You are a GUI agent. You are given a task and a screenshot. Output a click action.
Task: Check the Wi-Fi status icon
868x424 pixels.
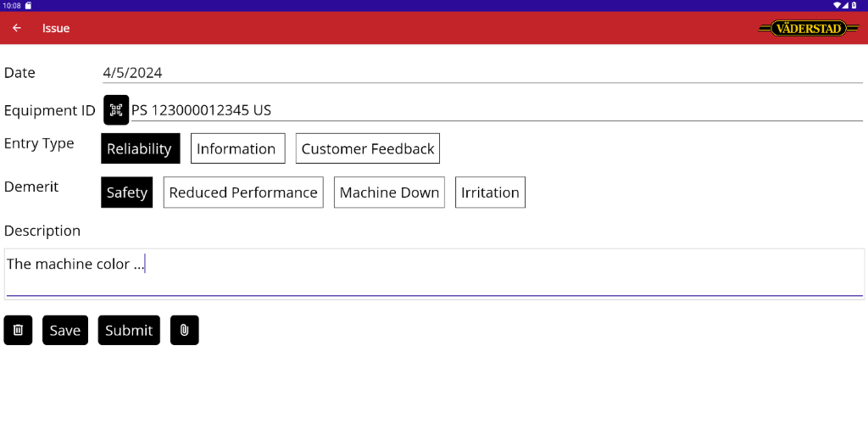coord(837,5)
